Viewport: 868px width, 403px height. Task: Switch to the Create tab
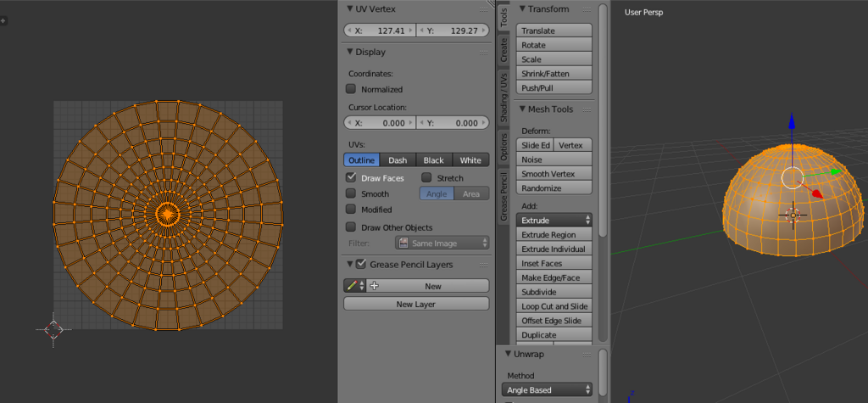click(x=504, y=50)
